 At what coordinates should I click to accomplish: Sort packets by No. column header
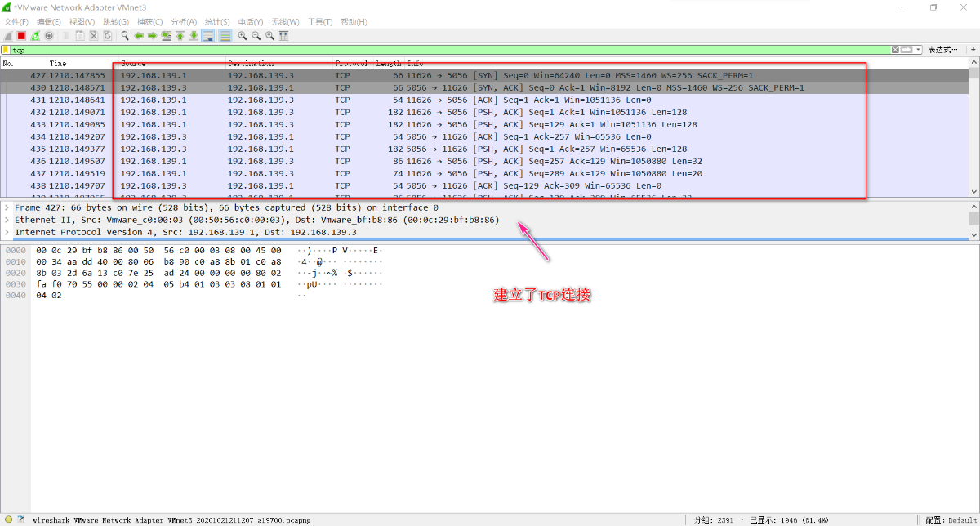23,63
